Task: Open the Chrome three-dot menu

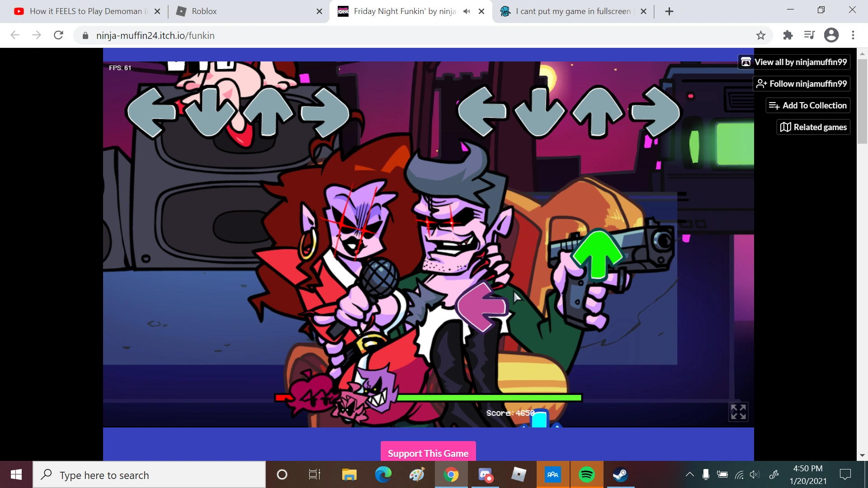Action: 853,35
